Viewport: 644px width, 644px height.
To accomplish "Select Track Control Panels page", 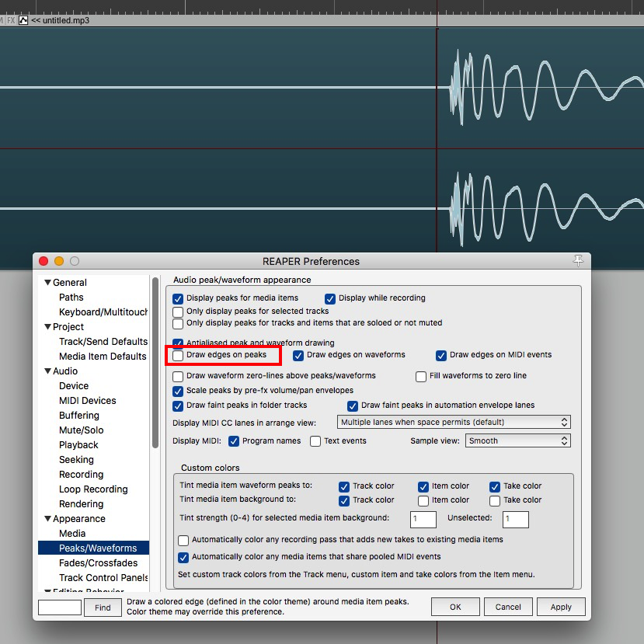I will click(103, 578).
